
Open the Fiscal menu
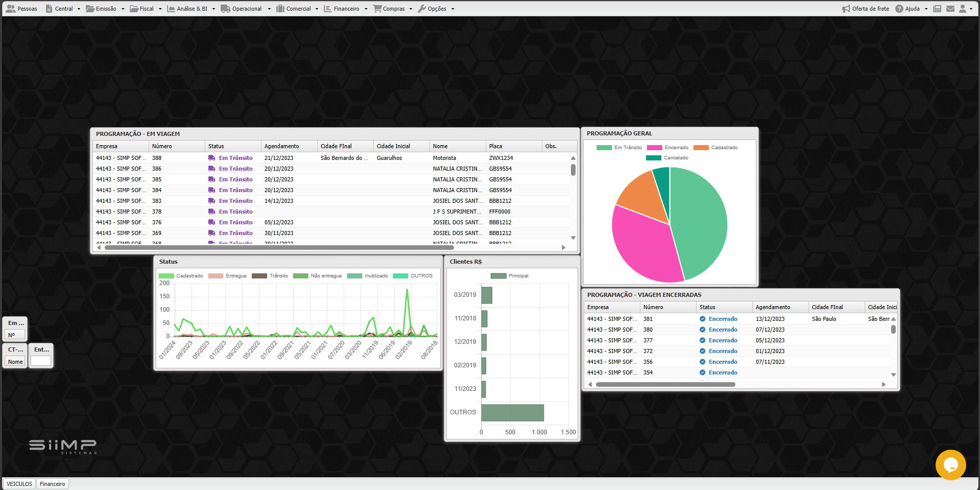[146, 9]
